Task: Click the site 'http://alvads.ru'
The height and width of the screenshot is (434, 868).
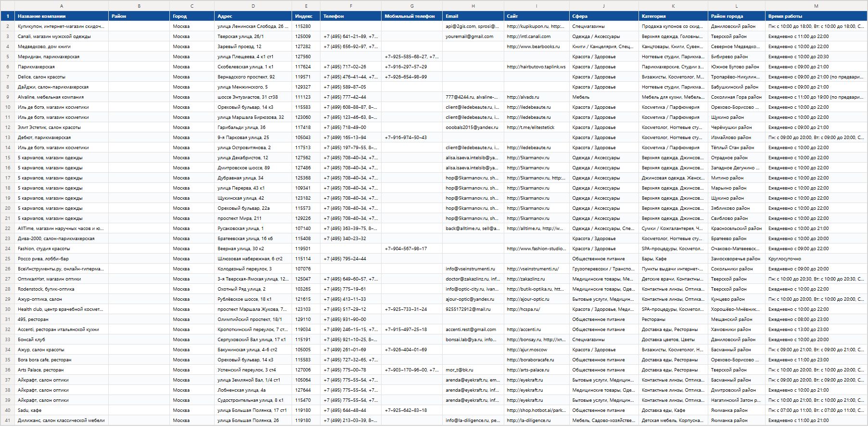Action: coord(536,97)
